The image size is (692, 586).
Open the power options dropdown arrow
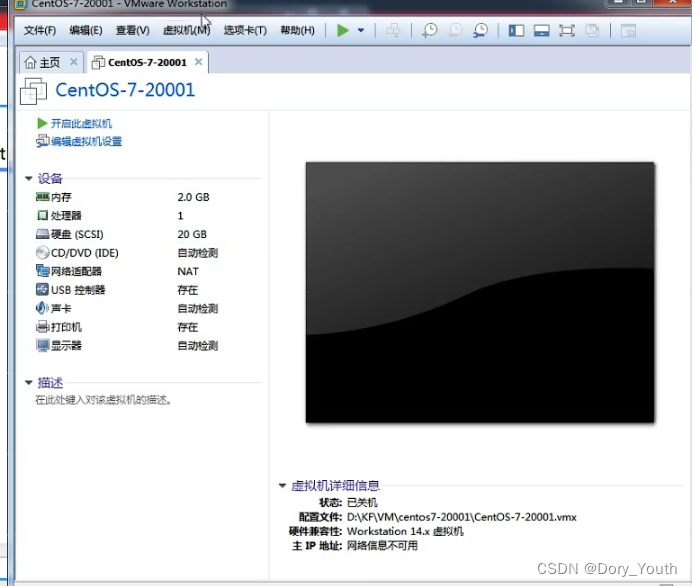361,30
